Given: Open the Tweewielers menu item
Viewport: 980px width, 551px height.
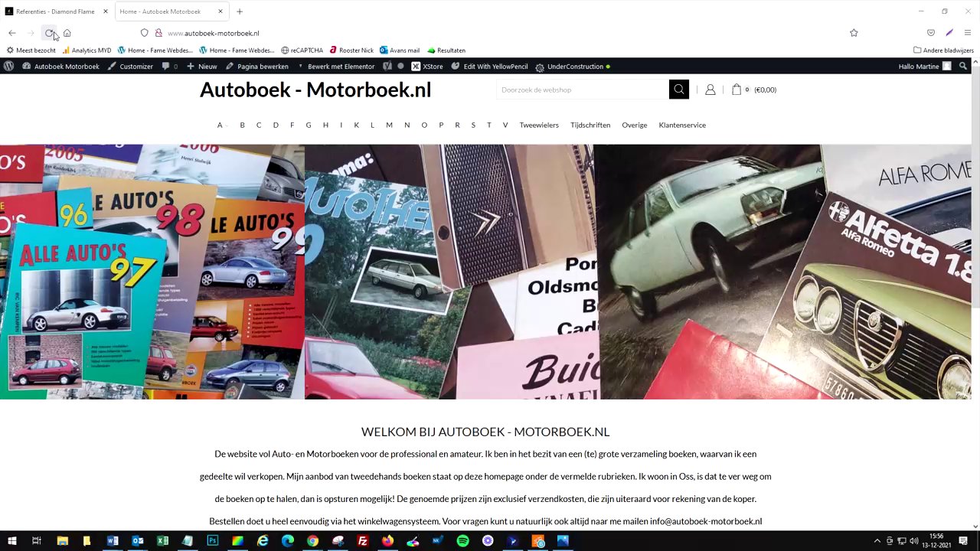Looking at the screenshot, I should 539,125.
